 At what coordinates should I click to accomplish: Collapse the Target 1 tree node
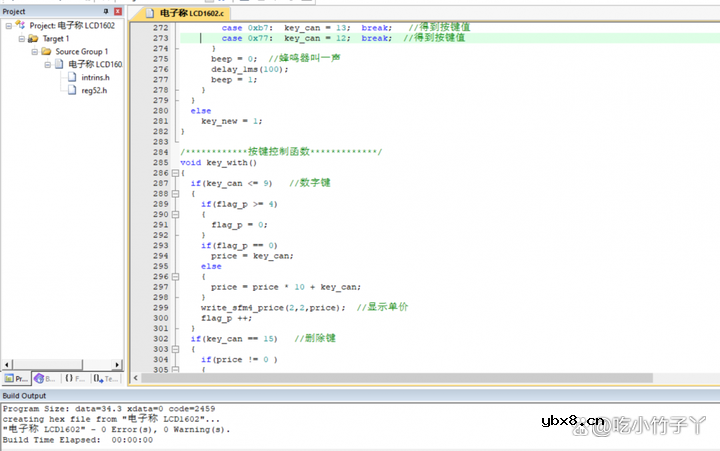pyautogui.click(x=21, y=38)
